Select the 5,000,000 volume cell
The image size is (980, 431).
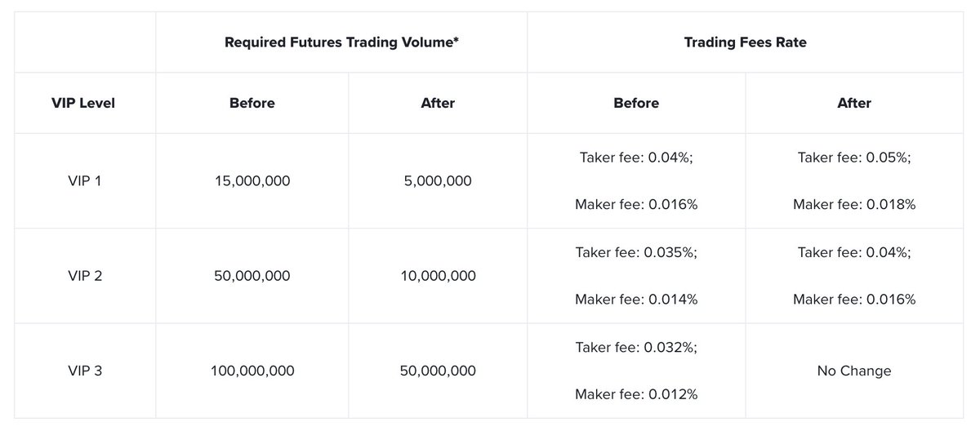[x=437, y=180]
